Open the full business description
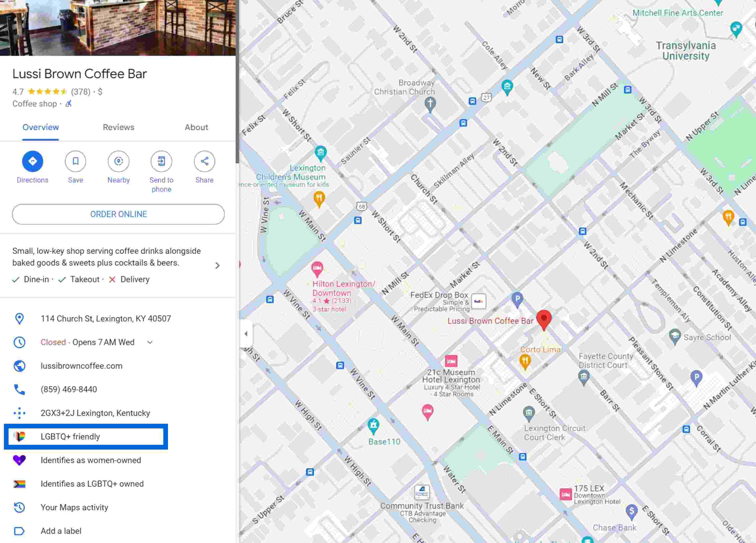756x543 pixels. point(217,265)
